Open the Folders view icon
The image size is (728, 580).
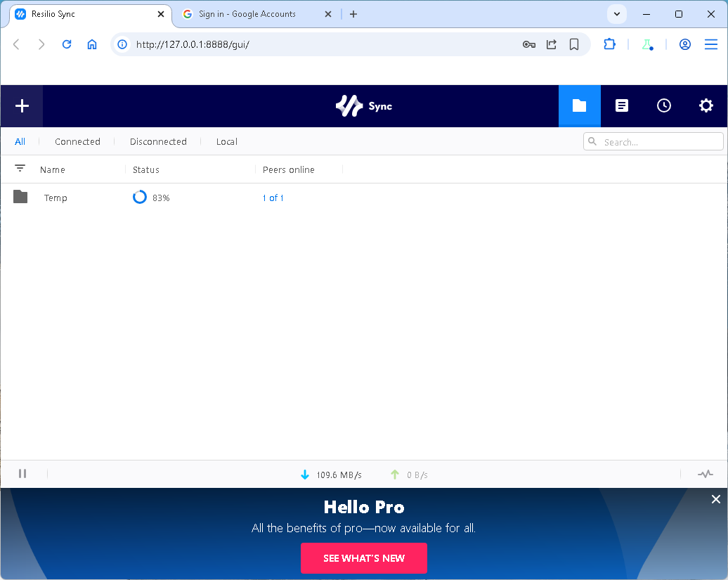coord(580,106)
